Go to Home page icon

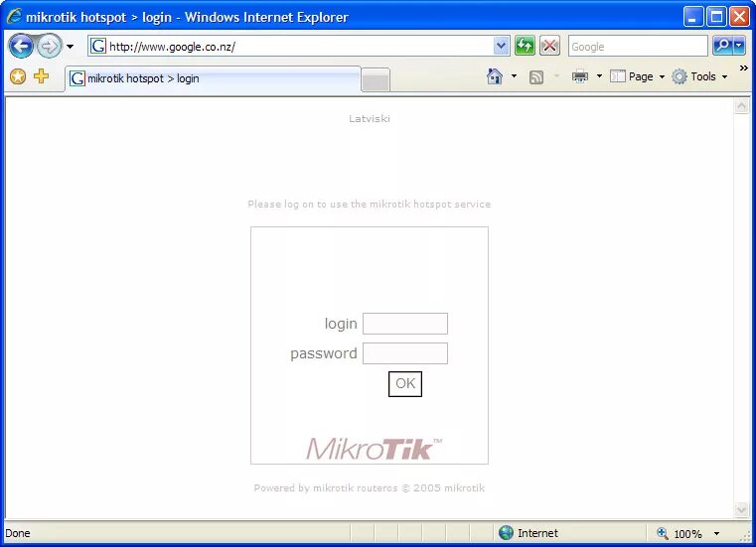tap(495, 76)
